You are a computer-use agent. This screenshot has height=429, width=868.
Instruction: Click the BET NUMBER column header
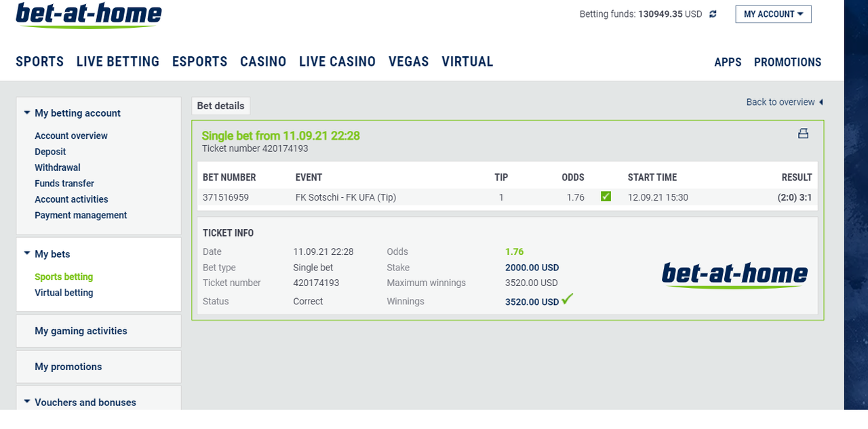point(229,178)
